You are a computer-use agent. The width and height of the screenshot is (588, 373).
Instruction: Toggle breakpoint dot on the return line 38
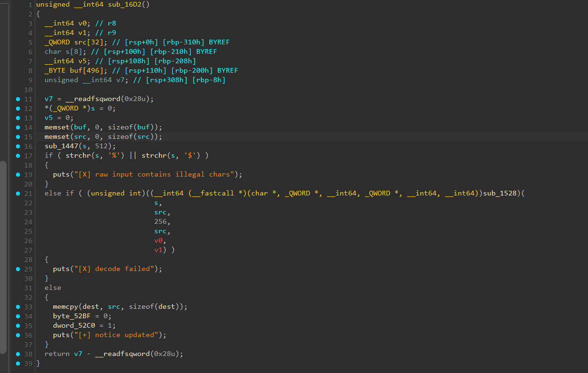(18, 354)
